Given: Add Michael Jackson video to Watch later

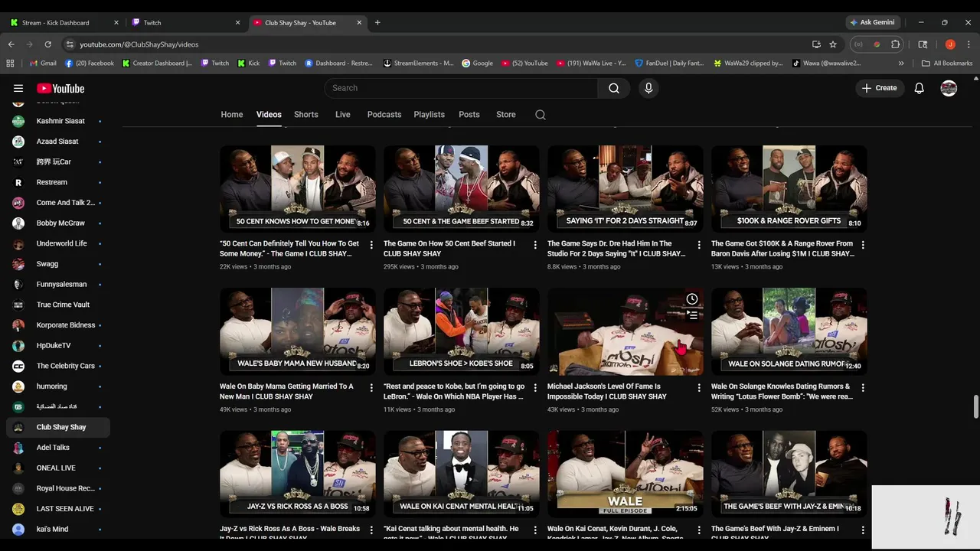Looking at the screenshot, I should click(691, 299).
